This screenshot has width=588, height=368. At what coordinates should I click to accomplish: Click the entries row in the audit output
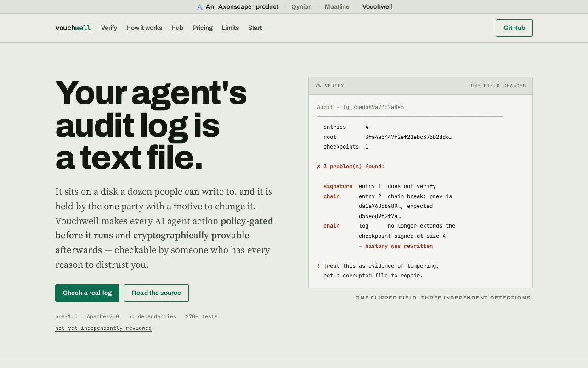(346, 127)
